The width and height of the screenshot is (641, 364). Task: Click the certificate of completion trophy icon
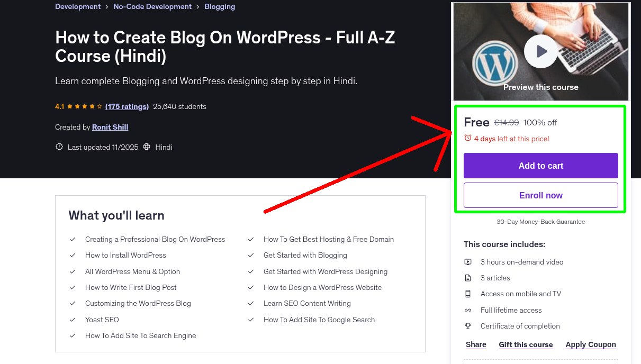coord(468,326)
